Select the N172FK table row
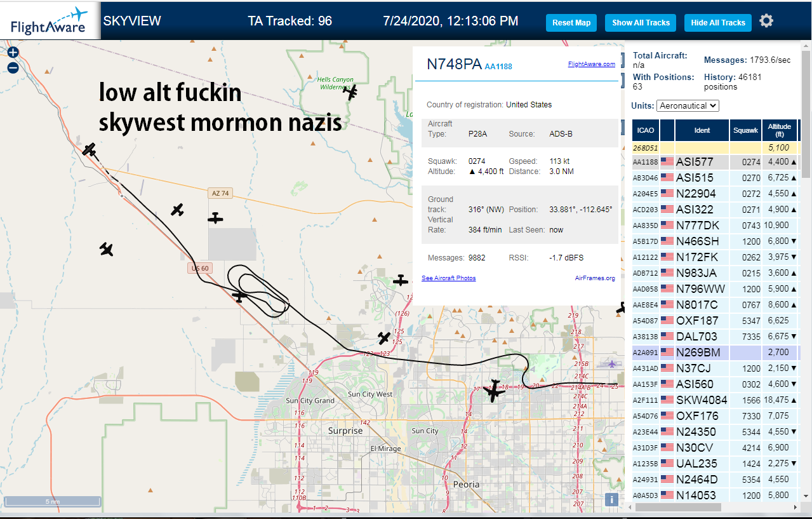The width and height of the screenshot is (812, 519). [715, 257]
